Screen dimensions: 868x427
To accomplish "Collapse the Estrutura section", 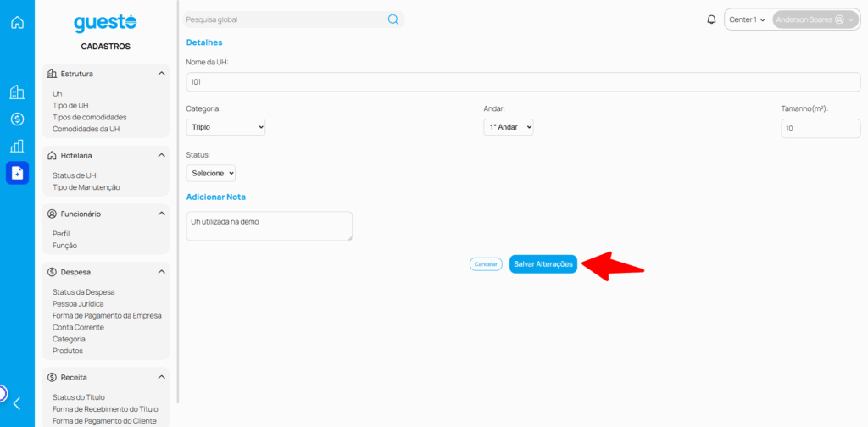I will [x=161, y=74].
